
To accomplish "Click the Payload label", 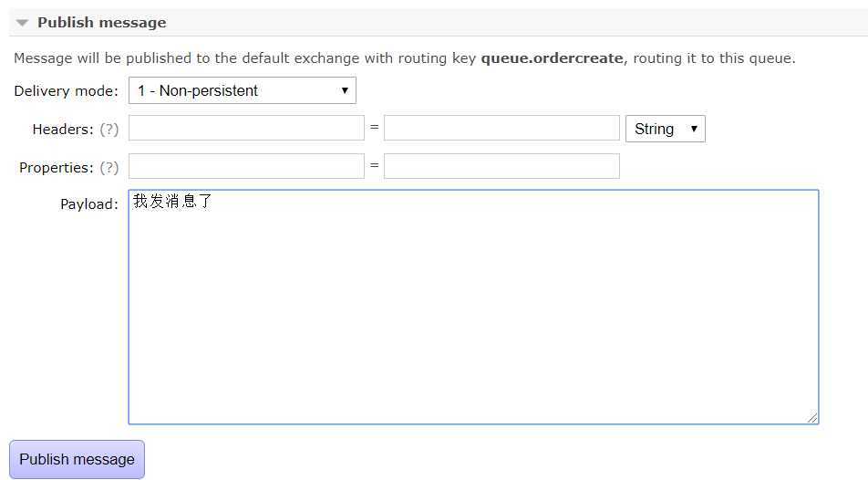I will [x=89, y=204].
